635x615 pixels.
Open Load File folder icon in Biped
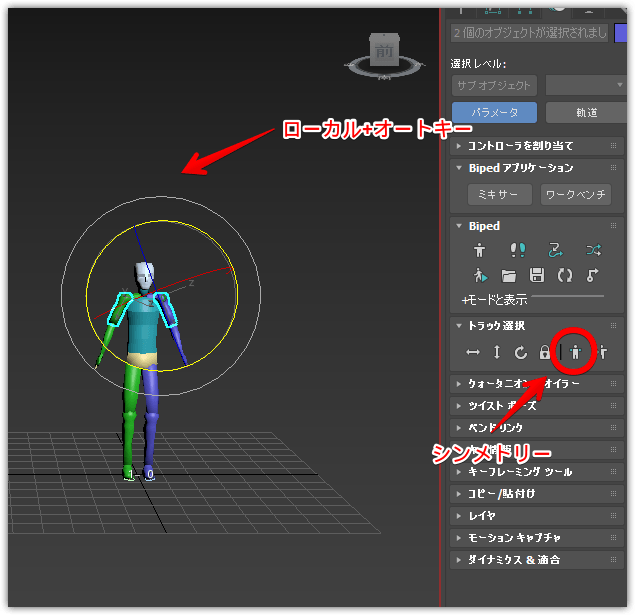[509, 275]
